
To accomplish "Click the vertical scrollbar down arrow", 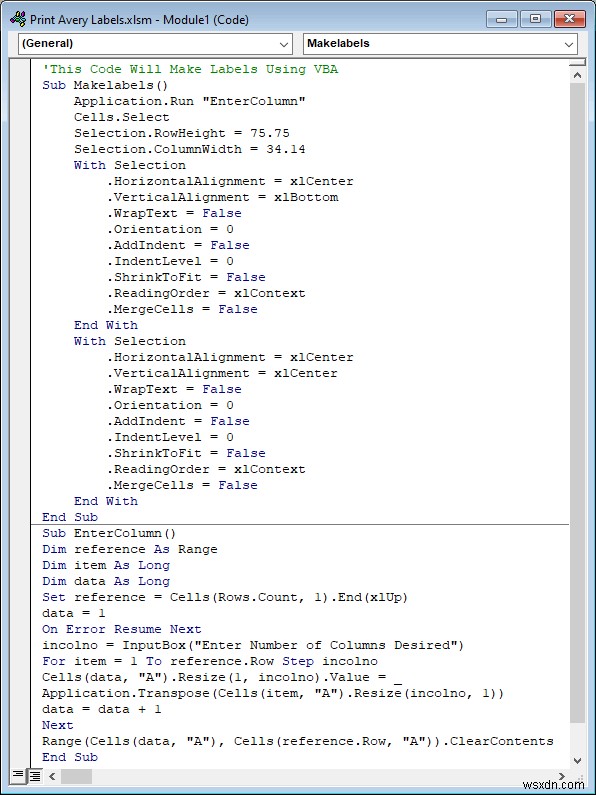I will [577, 760].
